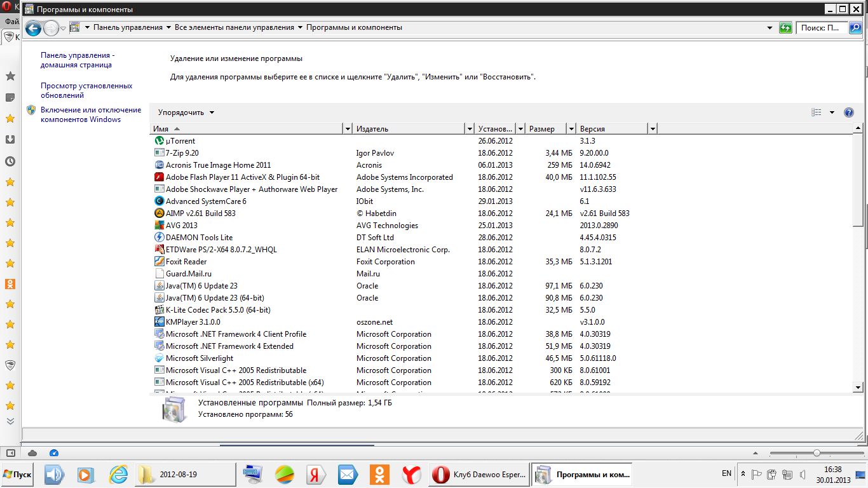This screenshot has width=868, height=488.
Task: Expand the Имя column filter arrow
Action: tap(347, 129)
